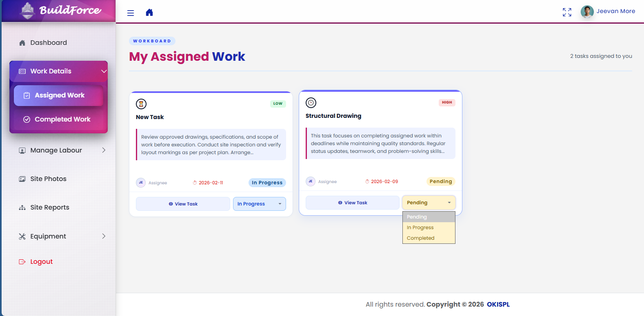Click JE assignee avatar on New Task

point(141,183)
